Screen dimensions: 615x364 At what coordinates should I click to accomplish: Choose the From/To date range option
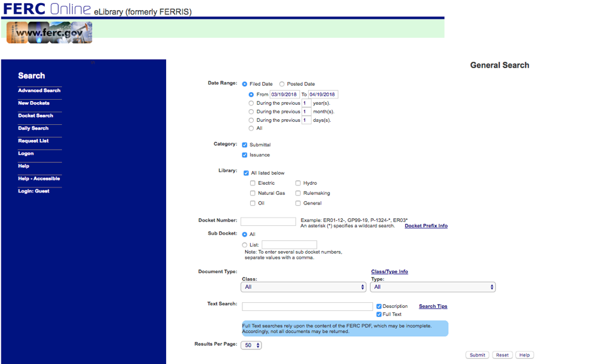251,95
